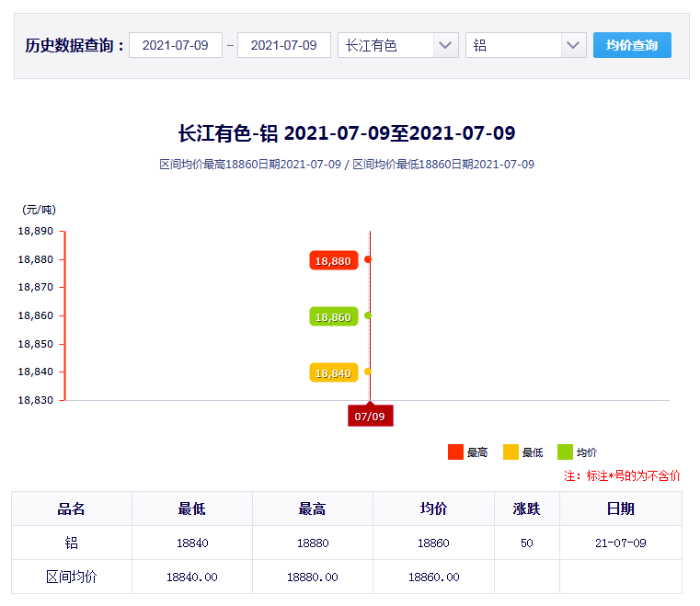Click the 07/09 date axis marker
700x606 pixels.
(x=370, y=416)
